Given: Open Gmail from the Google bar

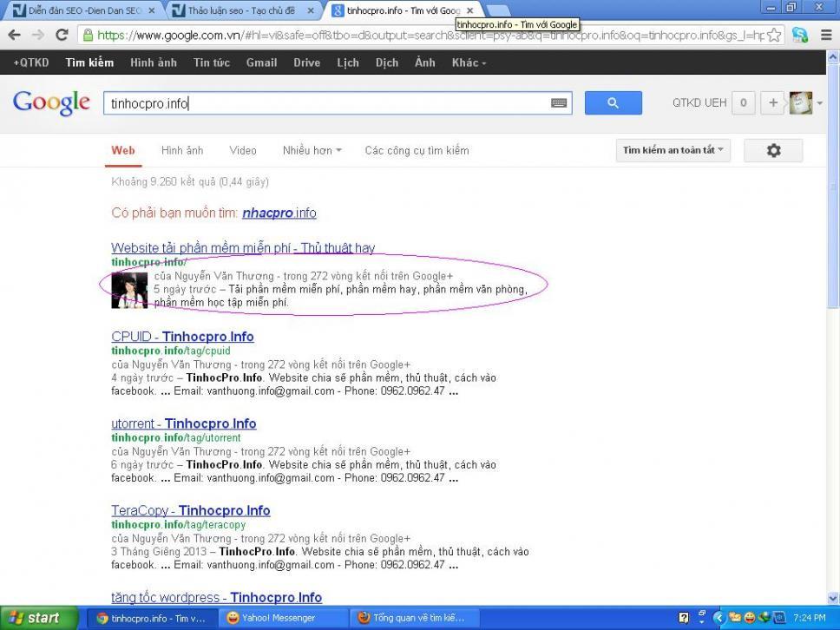Looking at the screenshot, I should (261, 62).
